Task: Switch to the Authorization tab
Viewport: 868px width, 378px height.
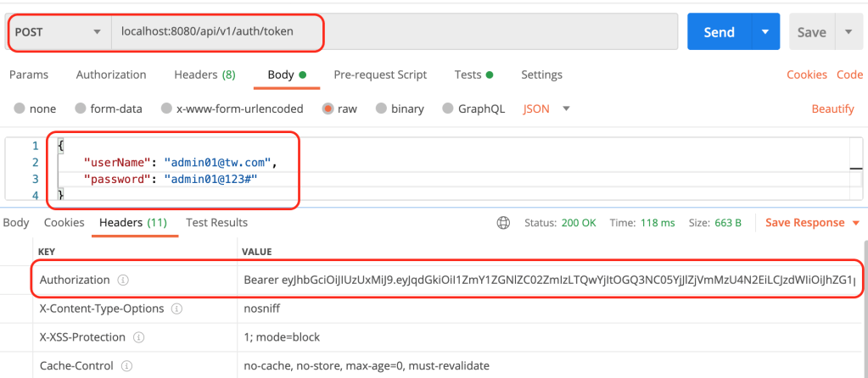Action: 111,75
